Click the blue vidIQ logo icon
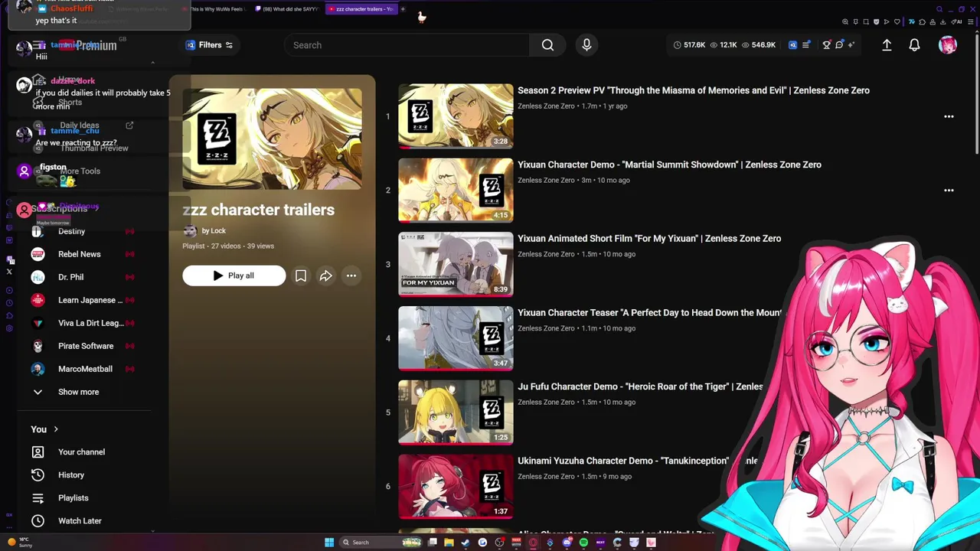 click(792, 45)
